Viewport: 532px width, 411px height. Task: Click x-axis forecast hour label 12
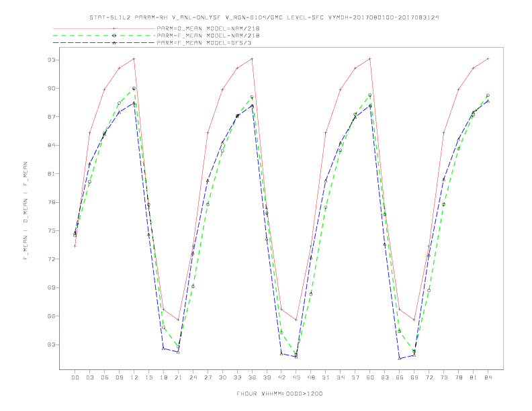tap(134, 377)
